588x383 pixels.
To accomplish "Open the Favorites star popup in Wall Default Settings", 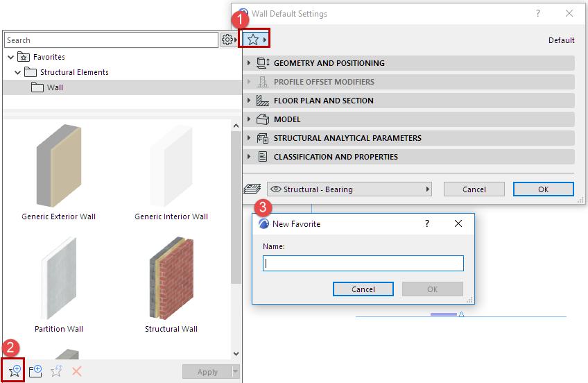I will pos(256,39).
